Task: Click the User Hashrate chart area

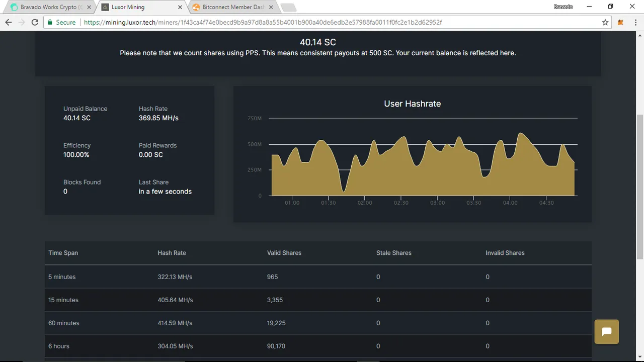Action: tap(423, 157)
